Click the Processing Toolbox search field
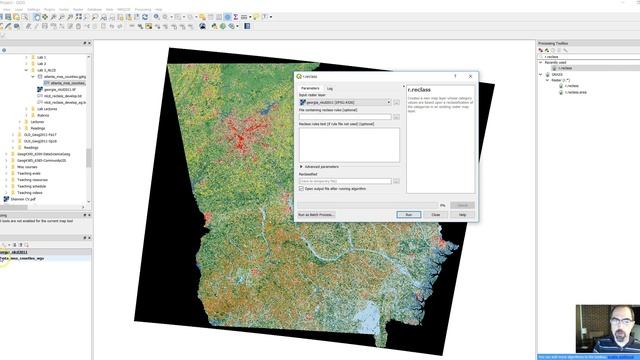 pos(589,56)
